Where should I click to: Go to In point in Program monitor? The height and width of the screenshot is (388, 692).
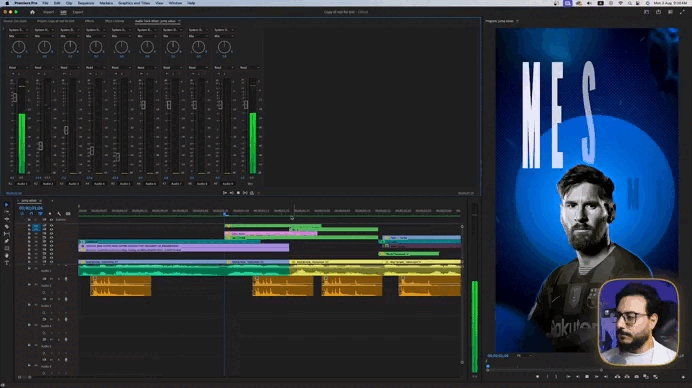tap(568, 377)
